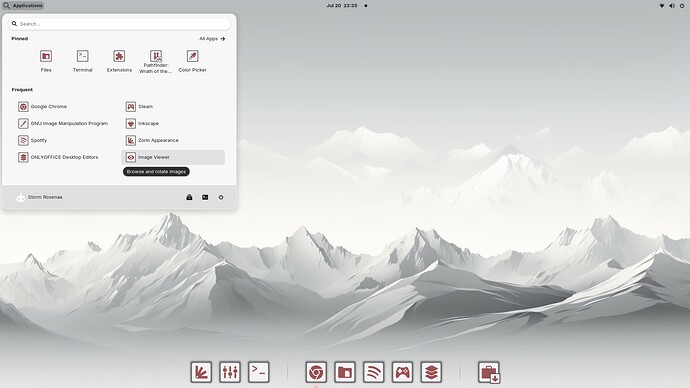Open the software store briefcase icon in dock
This screenshot has height=388, width=690.
[x=489, y=372]
